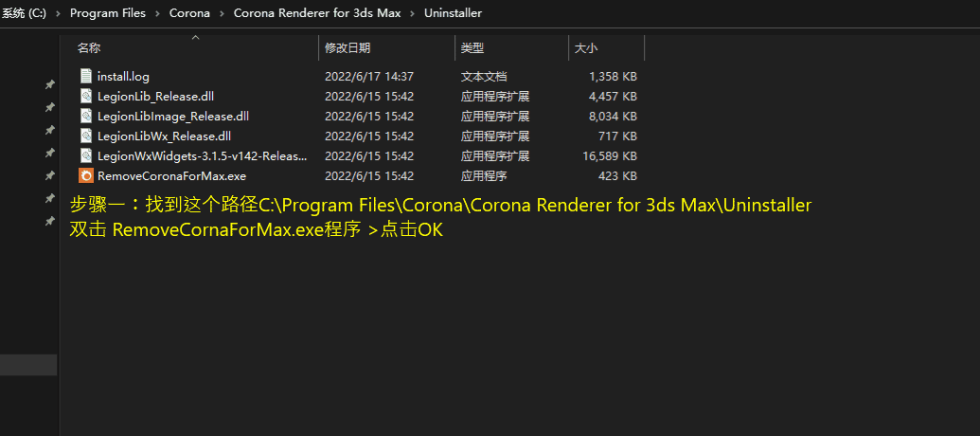Navigate to Corona folder breadcrumb
Viewport: 980px width, 436px height.
[189, 13]
